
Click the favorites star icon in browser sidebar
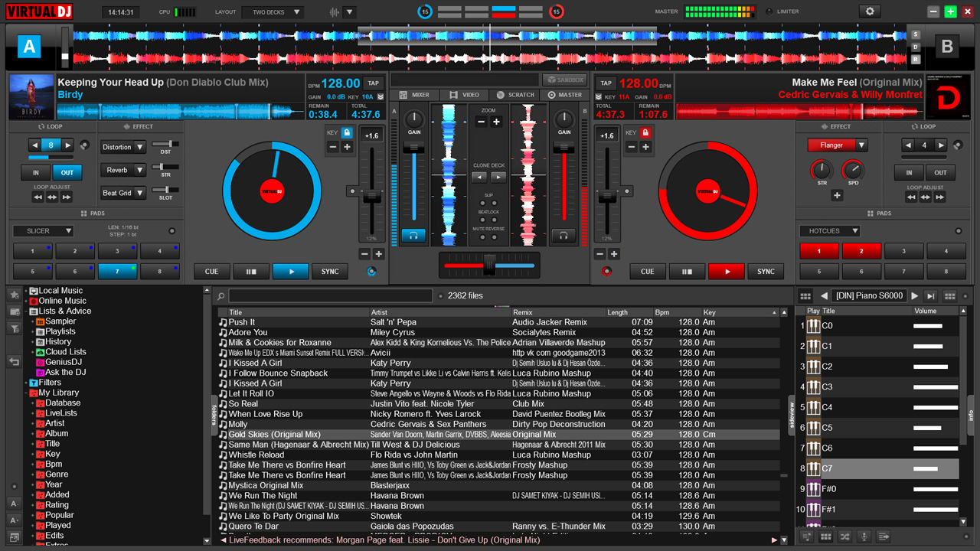pyautogui.click(x=14, y=295)
